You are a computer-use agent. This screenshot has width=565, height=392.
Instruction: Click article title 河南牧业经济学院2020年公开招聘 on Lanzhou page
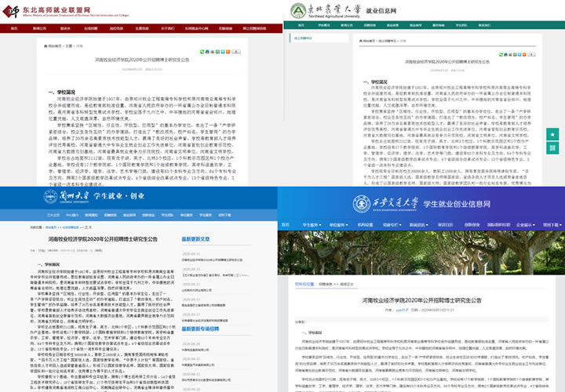(103, 239)
